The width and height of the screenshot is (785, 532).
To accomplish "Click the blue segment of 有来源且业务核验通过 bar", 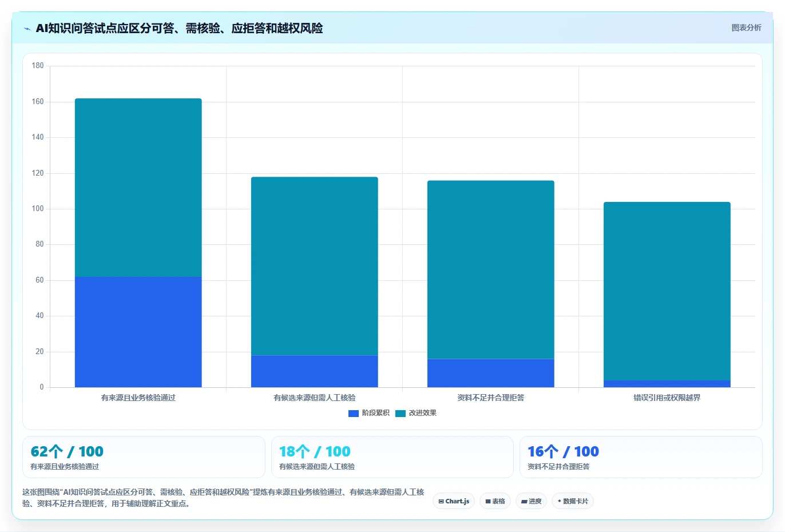I will [138, 332].
